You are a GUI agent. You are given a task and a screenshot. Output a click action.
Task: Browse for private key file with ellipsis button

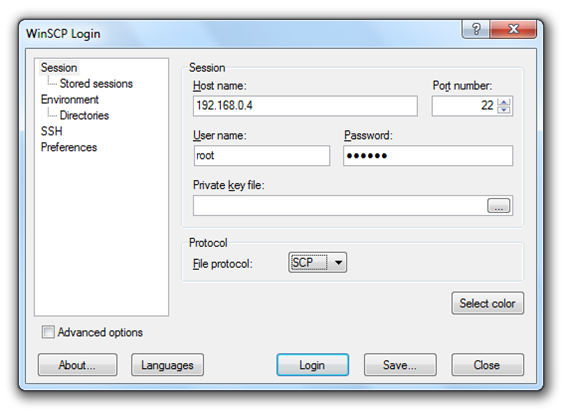pos(498,206)
